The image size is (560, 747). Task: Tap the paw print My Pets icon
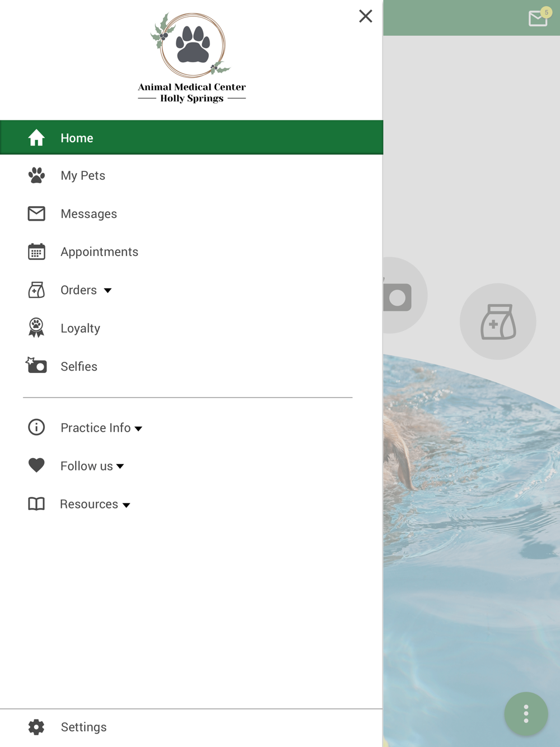36,175
